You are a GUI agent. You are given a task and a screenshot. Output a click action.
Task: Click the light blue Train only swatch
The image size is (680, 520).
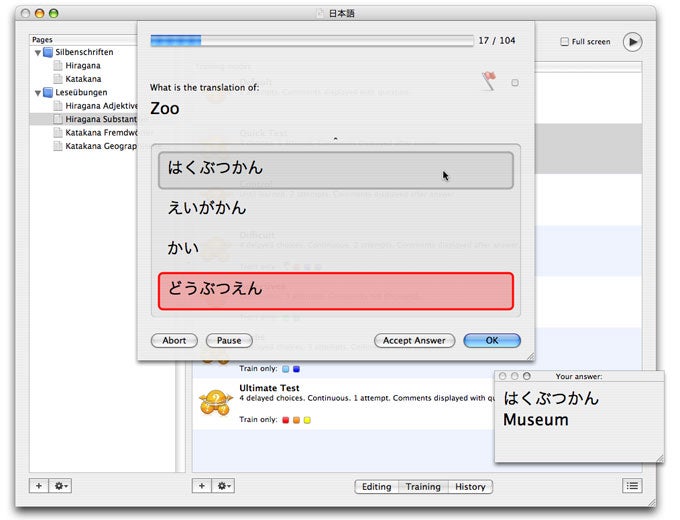tap(285, 369)
